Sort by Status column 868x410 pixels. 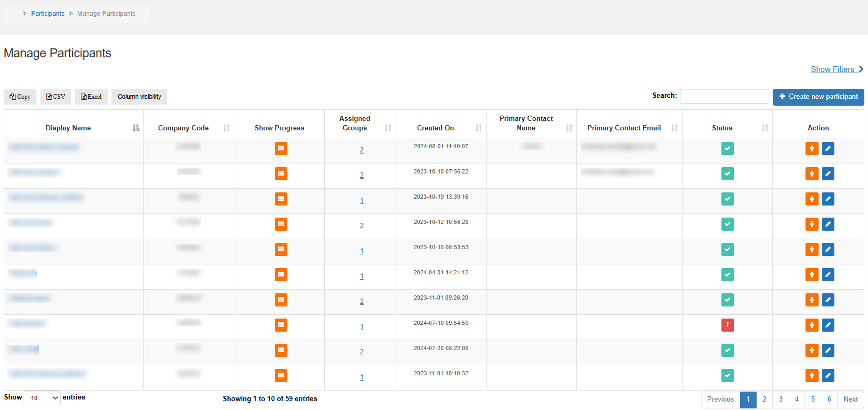click(x=727, y=124)
